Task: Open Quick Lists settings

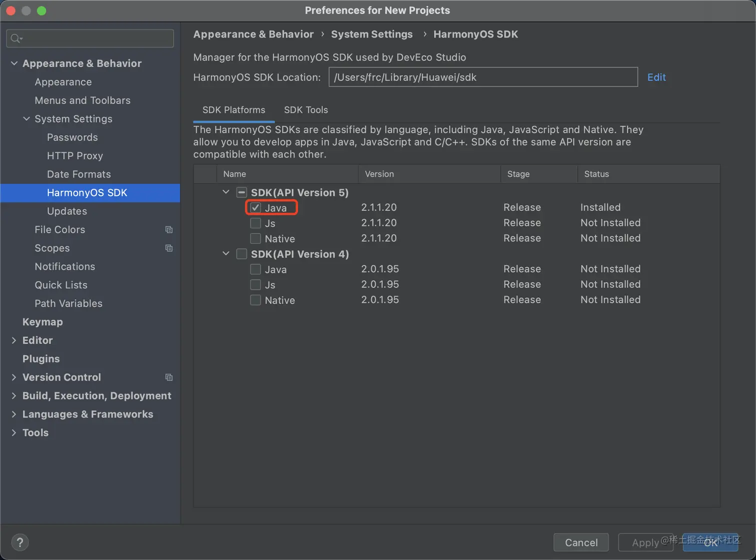Action: coord(61,285)
